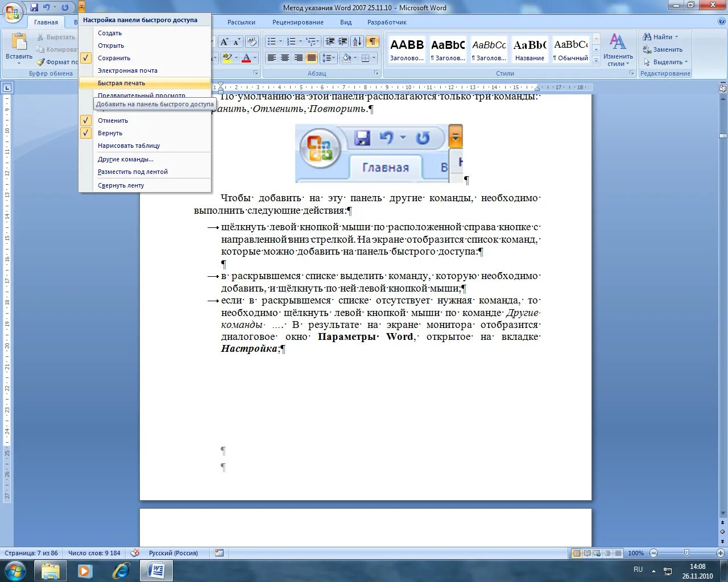Center text alignment button
This screenshot has width=728, height=582.
click(285, 58)
